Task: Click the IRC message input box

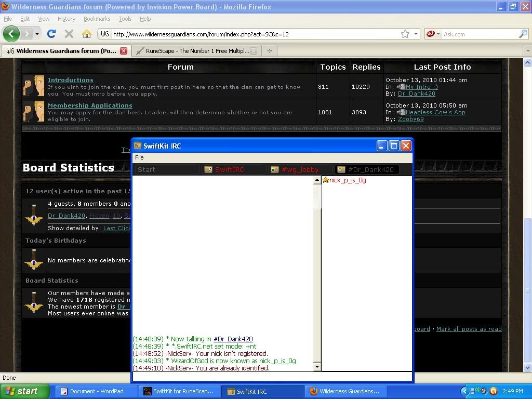Action: pos(272,376)
